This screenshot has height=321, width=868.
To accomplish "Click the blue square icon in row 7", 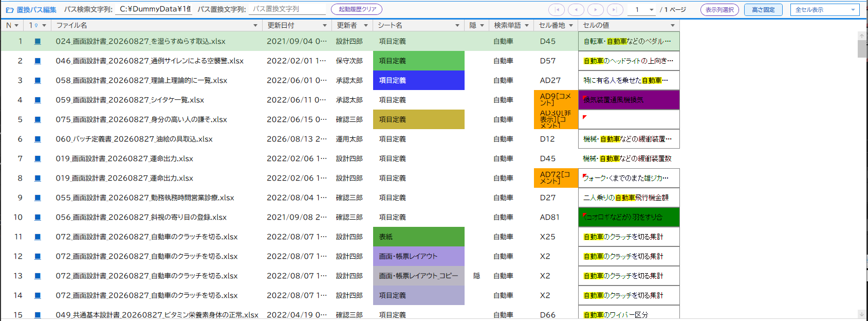I will point(38,158).
